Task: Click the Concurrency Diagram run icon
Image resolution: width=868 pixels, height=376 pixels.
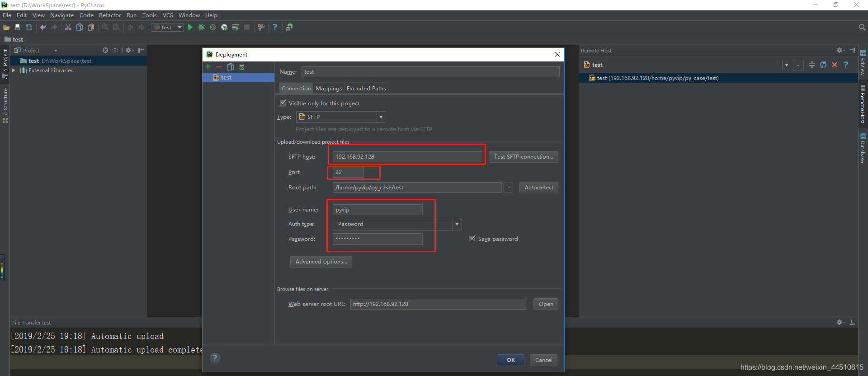Action: [x=236, y=28]
